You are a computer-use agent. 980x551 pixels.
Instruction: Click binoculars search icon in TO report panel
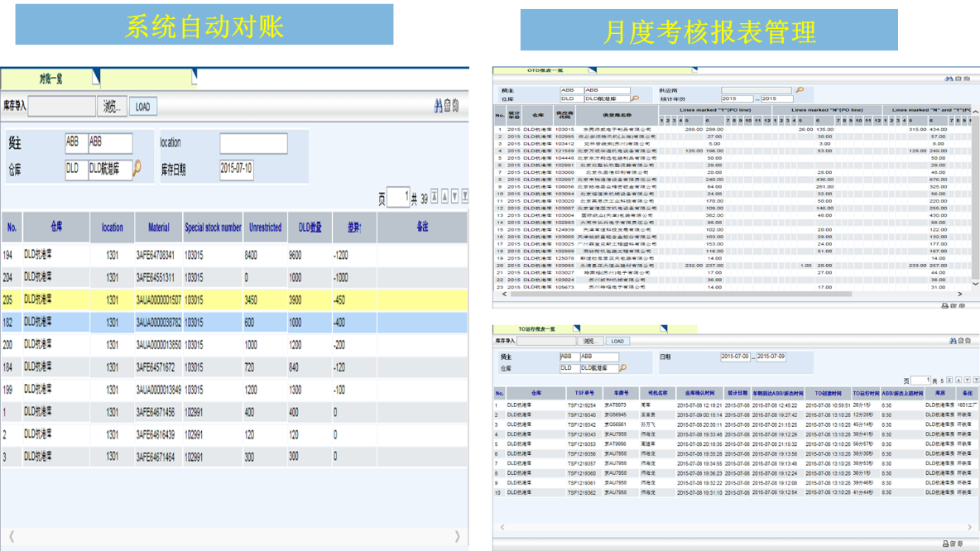[x=953, y=341]
